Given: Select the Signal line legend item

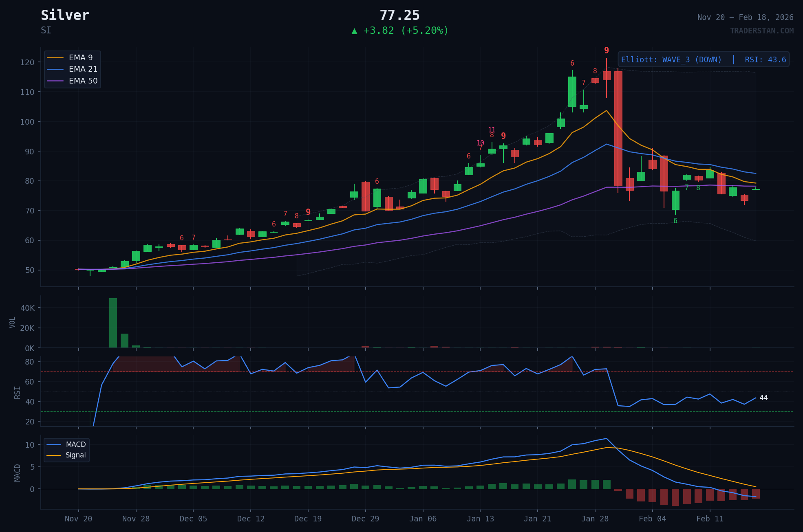Looking at the screenshot, I should click(76, 455).
